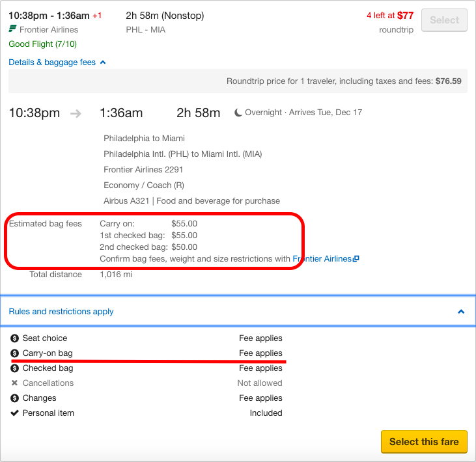This screenshot has width=476, height=462.
Task: Click the large '2h 58m' duration in details
Action: (198, 113)
